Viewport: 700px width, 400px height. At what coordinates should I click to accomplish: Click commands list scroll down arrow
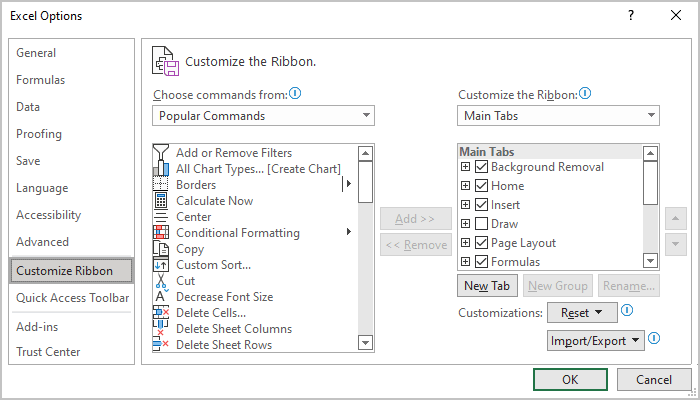click(x=366, y=343)
